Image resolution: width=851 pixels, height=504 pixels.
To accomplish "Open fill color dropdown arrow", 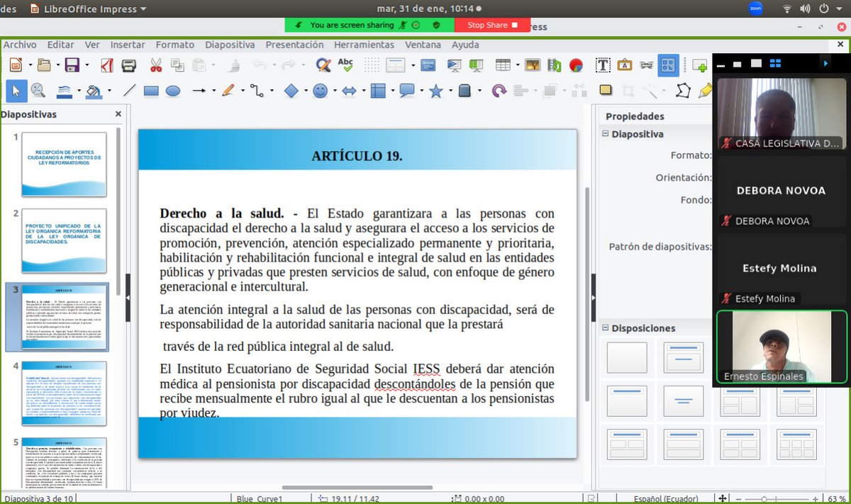I will (108, 91).
